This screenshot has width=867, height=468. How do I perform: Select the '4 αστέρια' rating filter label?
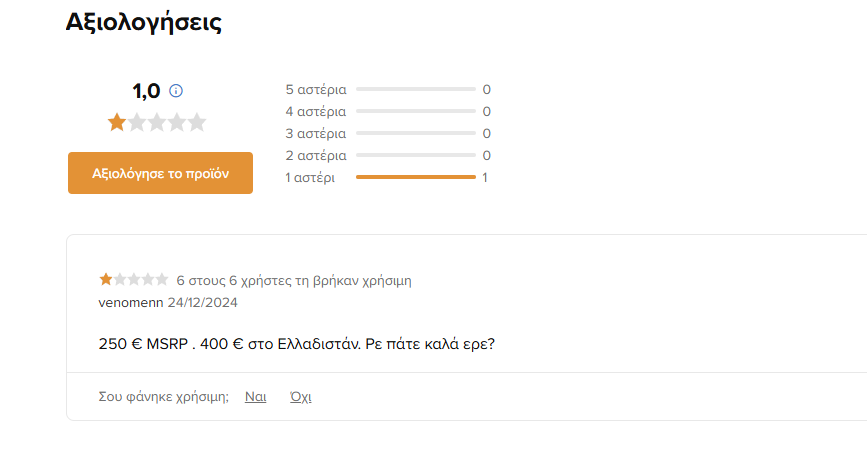click(316, 112)
